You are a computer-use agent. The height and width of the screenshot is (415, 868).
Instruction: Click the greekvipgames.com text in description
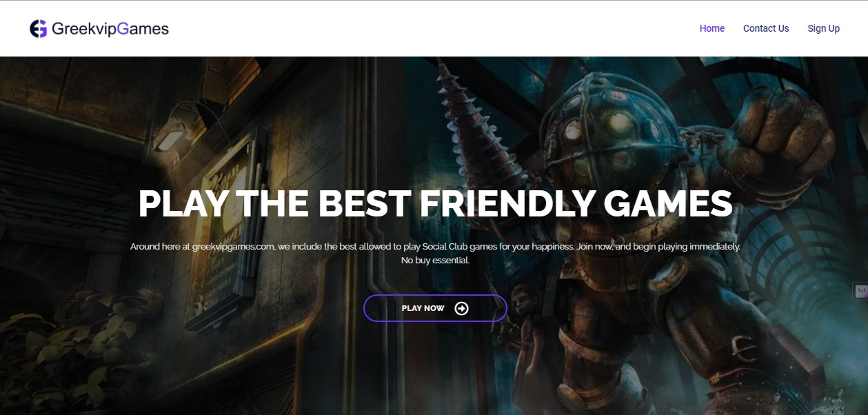234,246
